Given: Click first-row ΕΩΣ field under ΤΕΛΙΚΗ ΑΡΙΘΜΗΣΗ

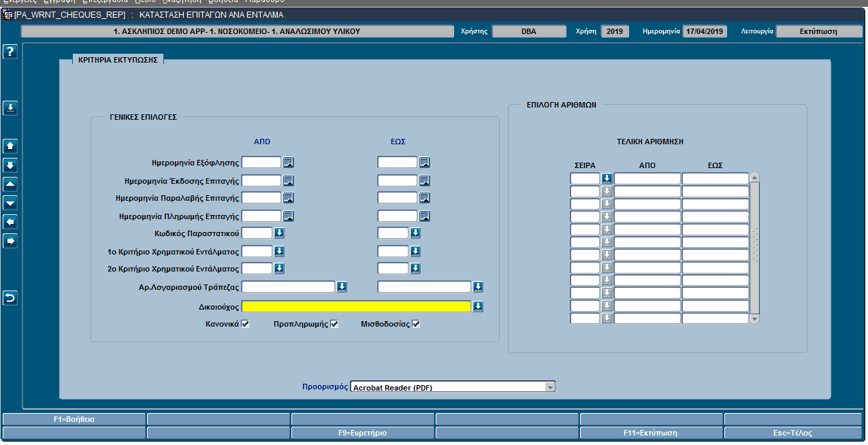Looking at the screenshot, I should (716, 178).
